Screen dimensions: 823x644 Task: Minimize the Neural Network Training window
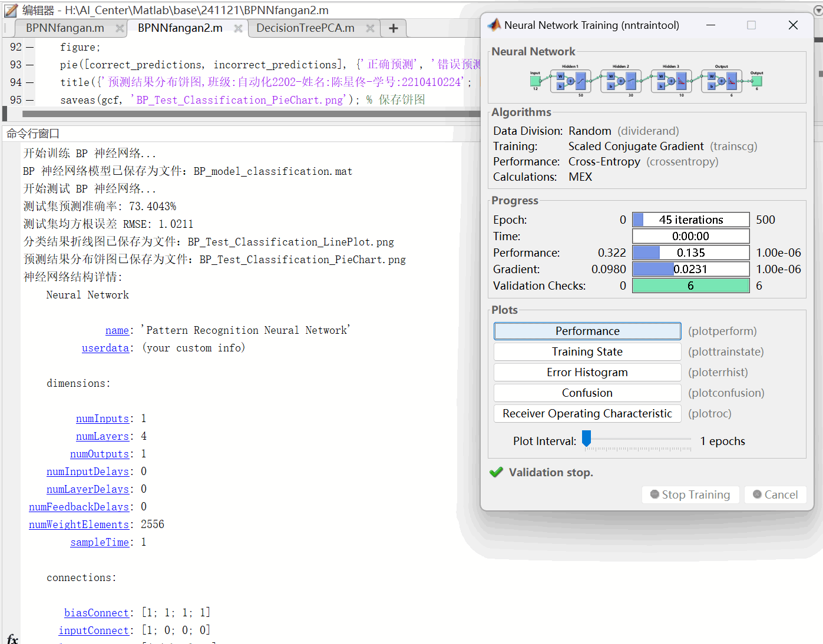click(711, 25)
